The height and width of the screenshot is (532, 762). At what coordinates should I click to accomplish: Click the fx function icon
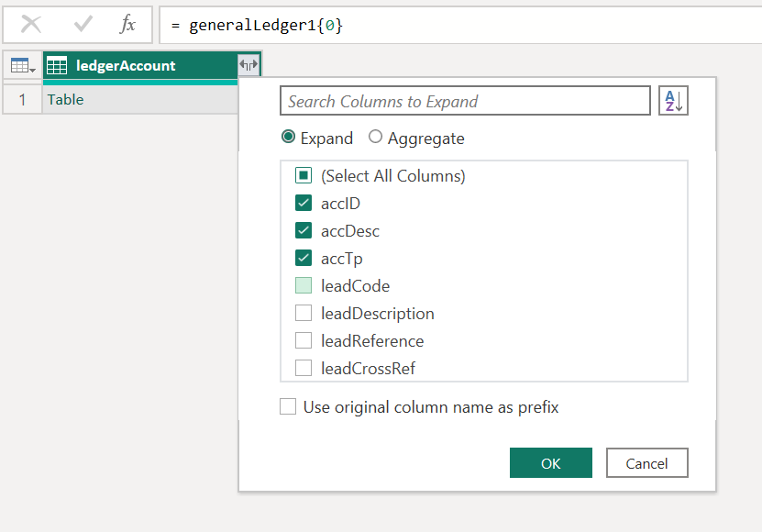(128, 25)
